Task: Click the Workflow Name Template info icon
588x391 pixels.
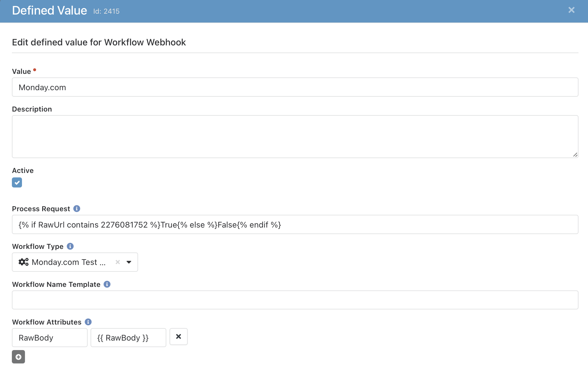Action: pos(107,284)
